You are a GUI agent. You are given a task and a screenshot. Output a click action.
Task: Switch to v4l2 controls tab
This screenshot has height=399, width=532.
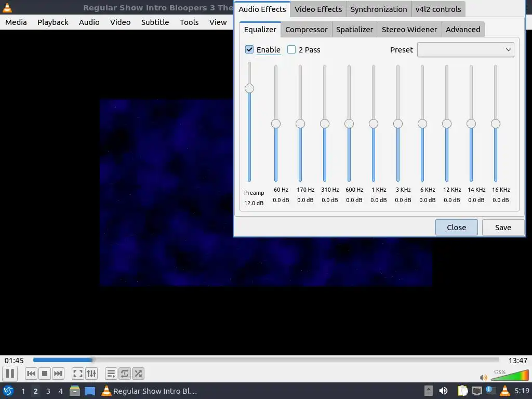click(x=438, y=9)
